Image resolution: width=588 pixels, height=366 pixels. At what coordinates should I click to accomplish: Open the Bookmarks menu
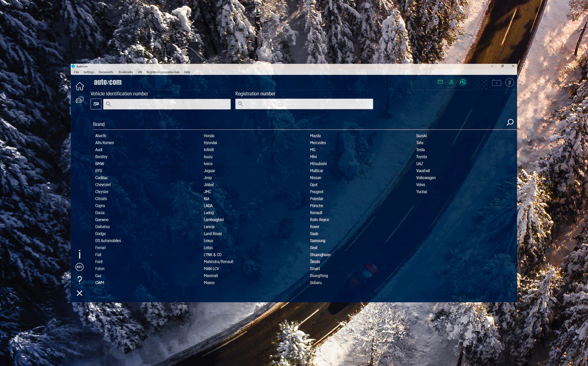pos(126,72)
